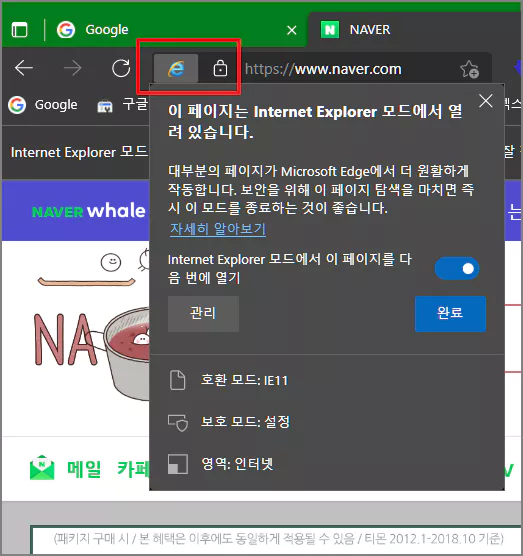The height and width of the screenshot is (556, 523).
Task: Reload the current page
Action: pos(121,68)
